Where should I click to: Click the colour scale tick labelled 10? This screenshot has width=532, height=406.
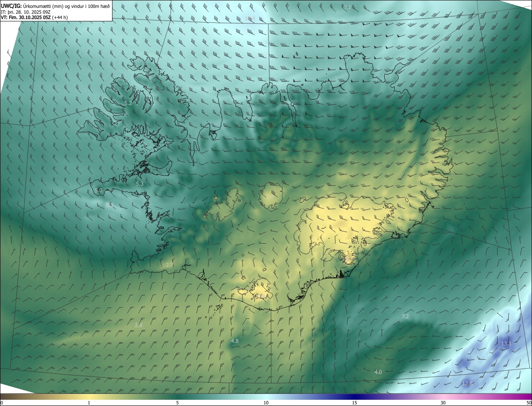pyautogui.click(x=266, y=403)
